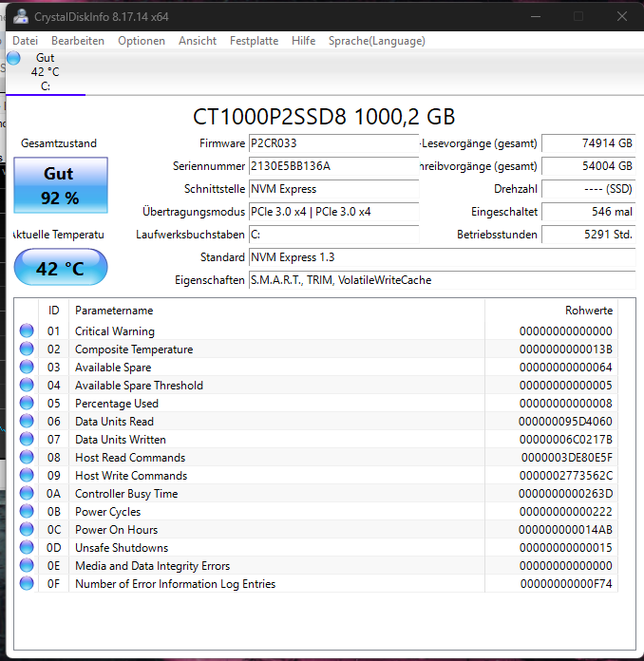644x661 pixels.
Task: Click the status icon for Controller Busy Time
Action: (x=27, y=493)
